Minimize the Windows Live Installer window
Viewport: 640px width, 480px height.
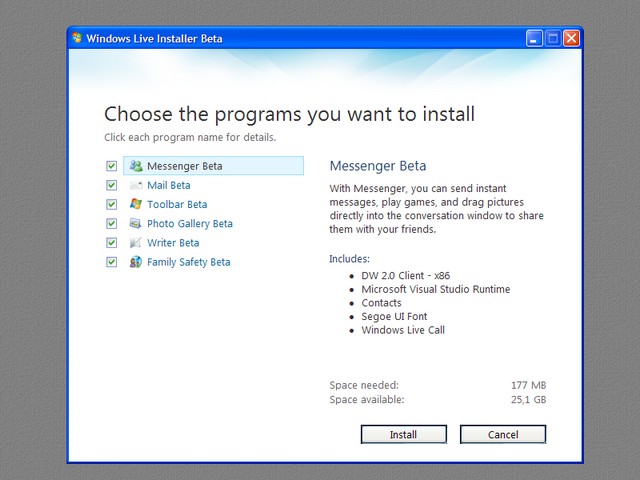(x=534, y=38)
